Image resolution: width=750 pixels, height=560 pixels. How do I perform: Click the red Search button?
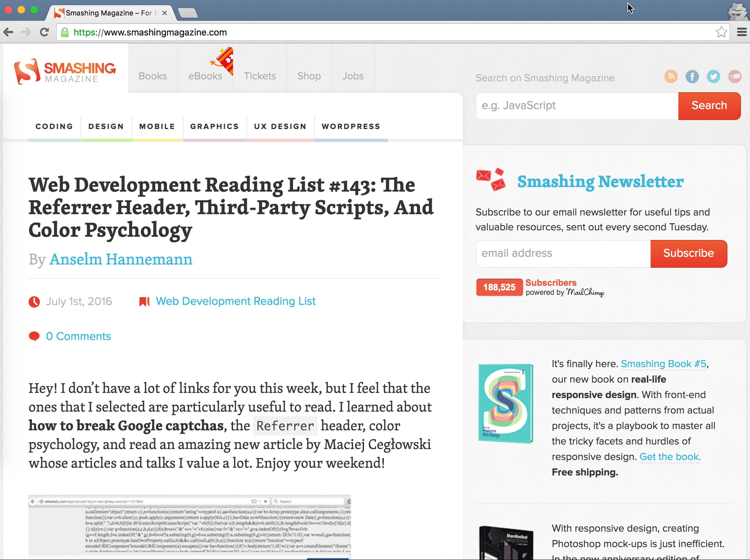(709, 106)
